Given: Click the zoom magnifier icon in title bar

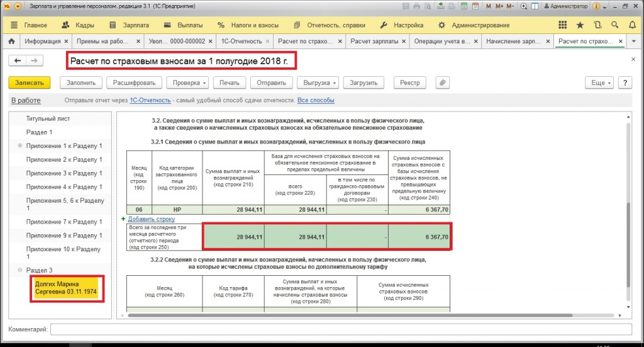Looking at the screenshot, I should coord(524,6).
